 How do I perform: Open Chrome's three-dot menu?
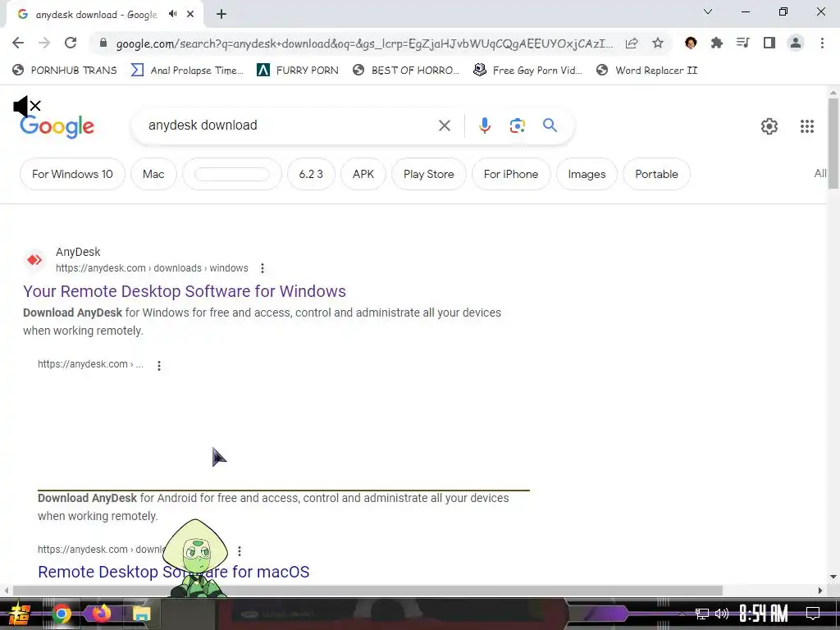tap(822, 43)
